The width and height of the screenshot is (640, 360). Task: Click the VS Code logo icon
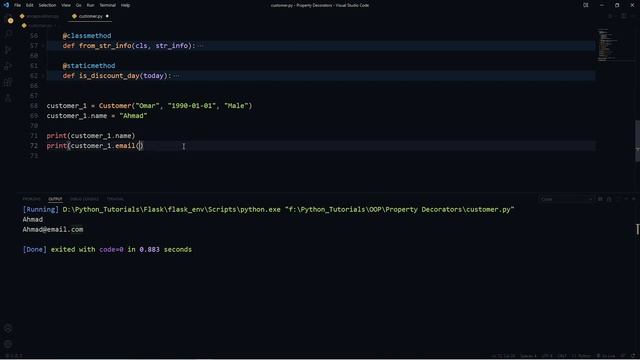click(x=6, y=5)
